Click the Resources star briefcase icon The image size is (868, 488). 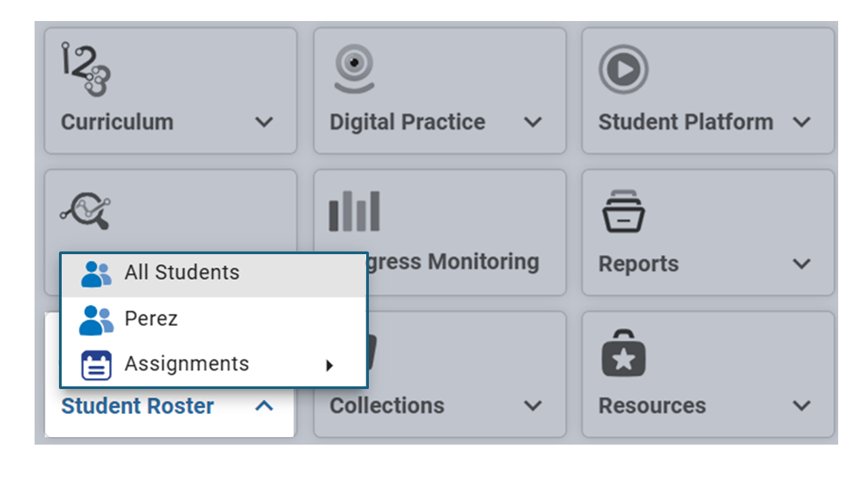pos(623,353)
